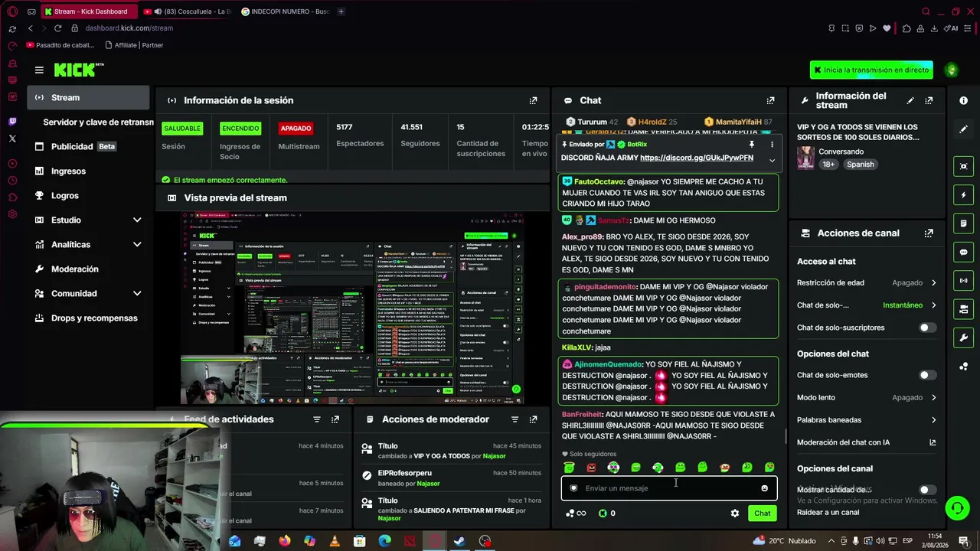
Task: Click the lightning bolt icon in right rail
Action: tap(963, 195)
